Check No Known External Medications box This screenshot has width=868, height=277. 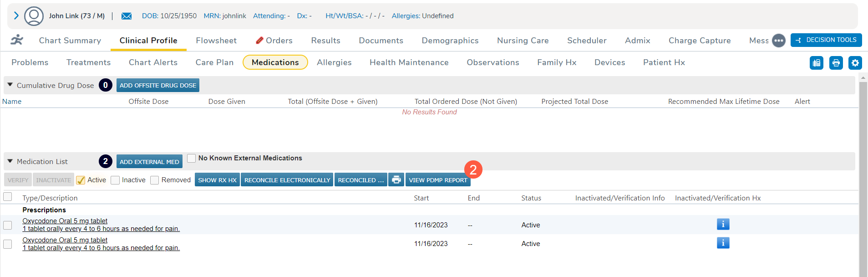tap(192, 158)
